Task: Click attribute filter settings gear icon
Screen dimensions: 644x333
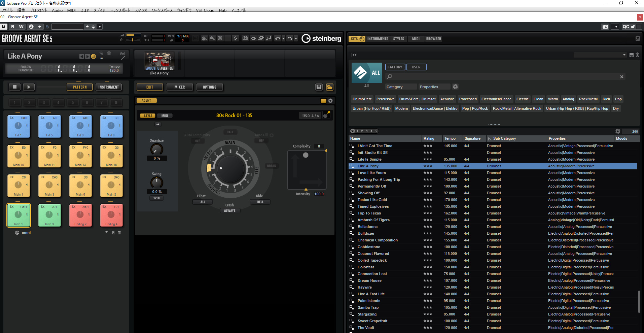Action: tap(455, 87)
